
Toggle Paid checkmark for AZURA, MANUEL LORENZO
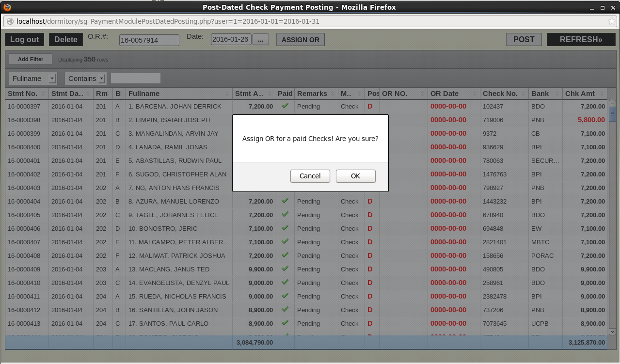[x=285, y=201]
